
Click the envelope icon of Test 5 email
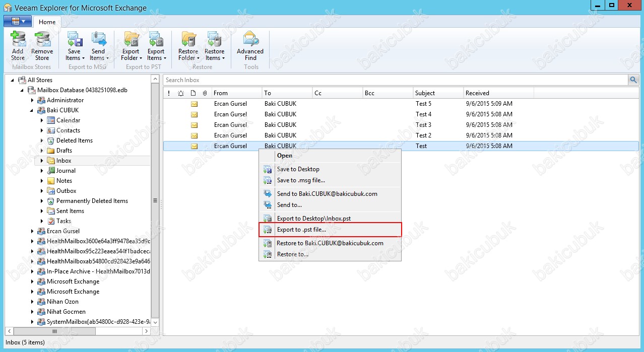pos(194,104)
